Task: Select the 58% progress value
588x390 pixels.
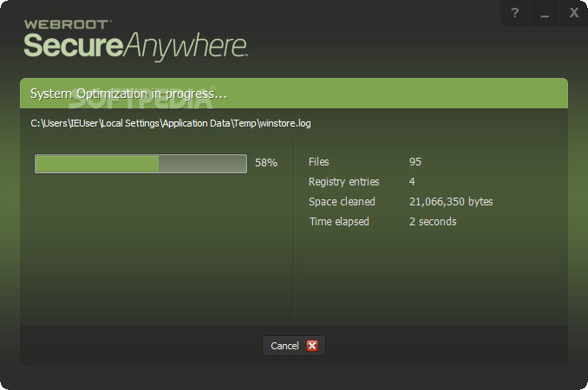Action: (x=266, y=163)
